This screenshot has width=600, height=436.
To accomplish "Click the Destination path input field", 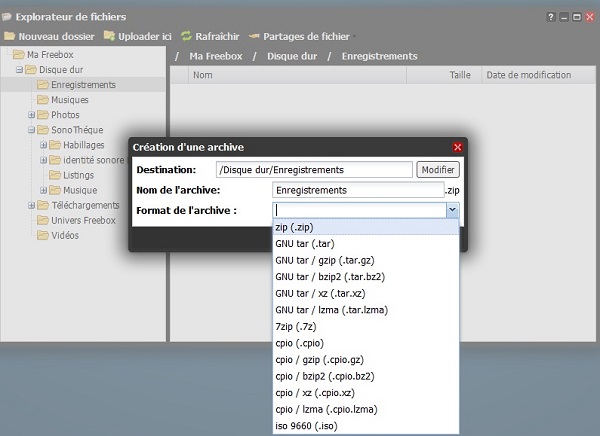I will 314,170.
